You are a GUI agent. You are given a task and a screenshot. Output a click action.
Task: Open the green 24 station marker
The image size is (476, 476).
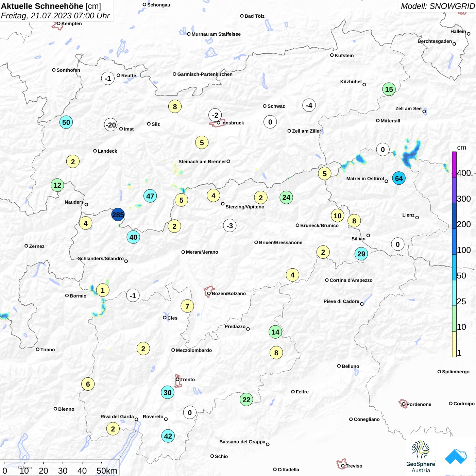pos(286,197)
